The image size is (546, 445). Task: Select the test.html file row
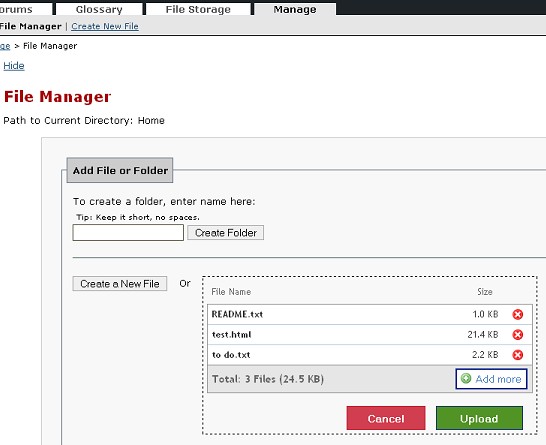pos(370,335)
